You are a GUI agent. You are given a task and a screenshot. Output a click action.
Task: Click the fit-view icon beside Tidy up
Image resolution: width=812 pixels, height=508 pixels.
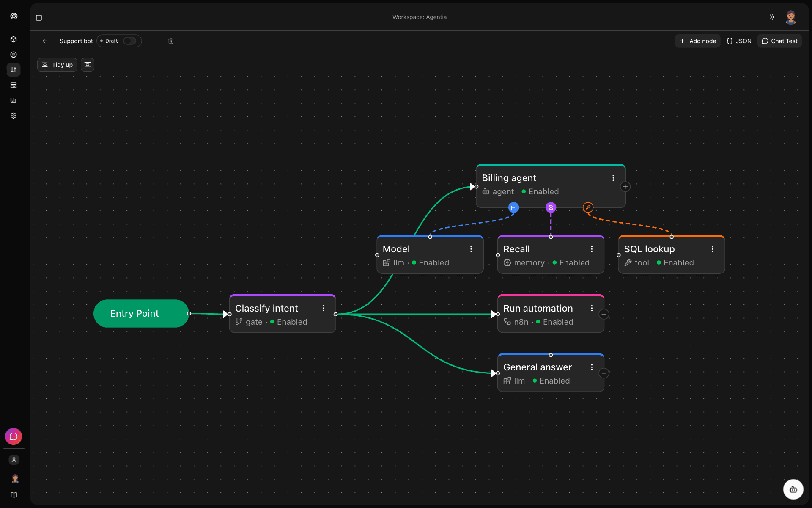(x=88, y=65)
